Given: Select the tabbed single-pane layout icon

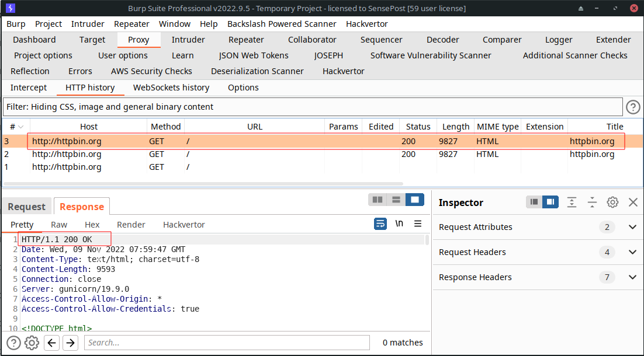Looking at the screenshot, I should [415, 200].
